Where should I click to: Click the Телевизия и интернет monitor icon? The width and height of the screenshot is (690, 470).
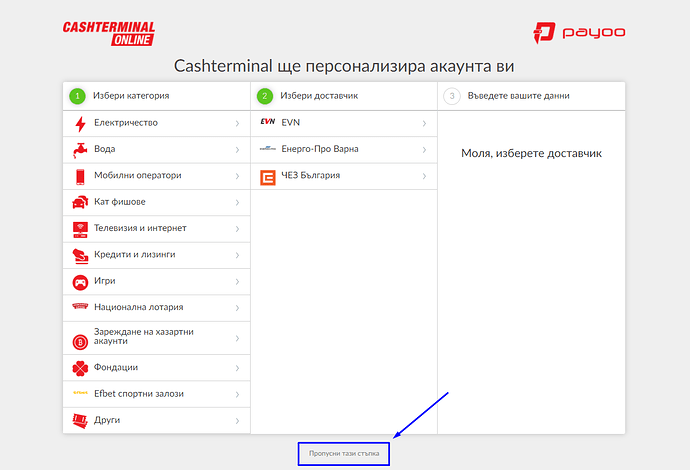(x=80, y=229)
